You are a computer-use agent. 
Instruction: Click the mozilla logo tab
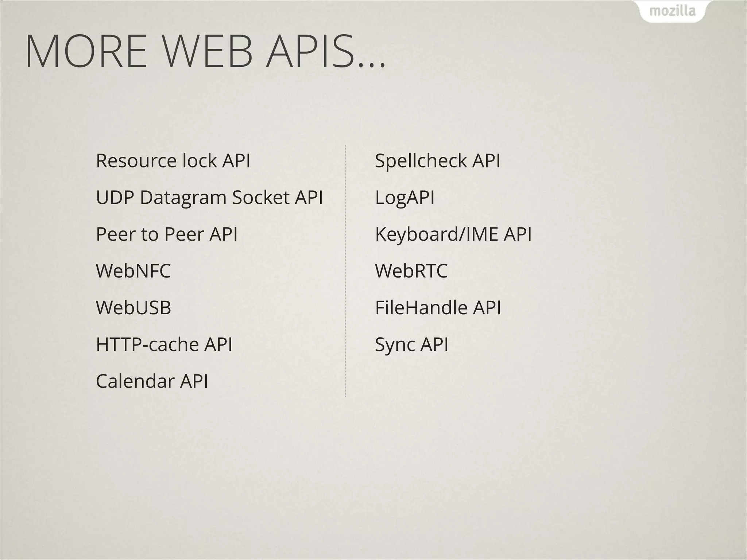[x=672, y=11]
